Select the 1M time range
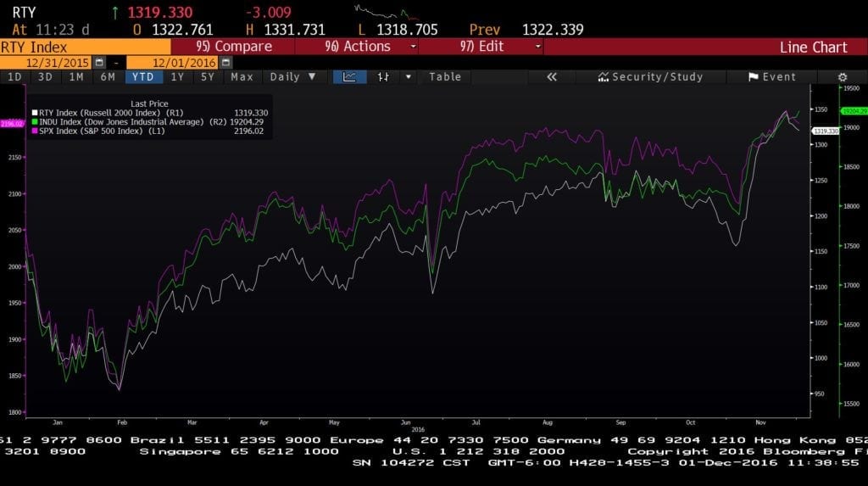This screenshot has height=486, width=868. 76,77
